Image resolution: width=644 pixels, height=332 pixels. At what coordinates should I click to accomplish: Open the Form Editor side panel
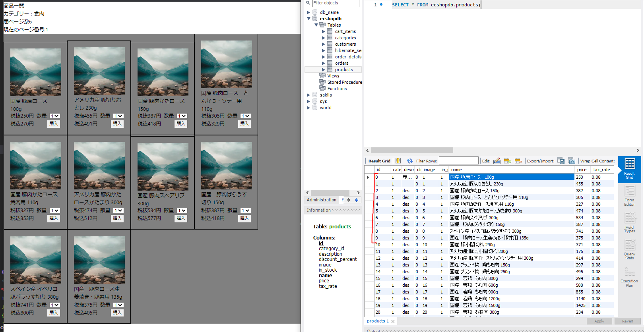tap(630, 197)
